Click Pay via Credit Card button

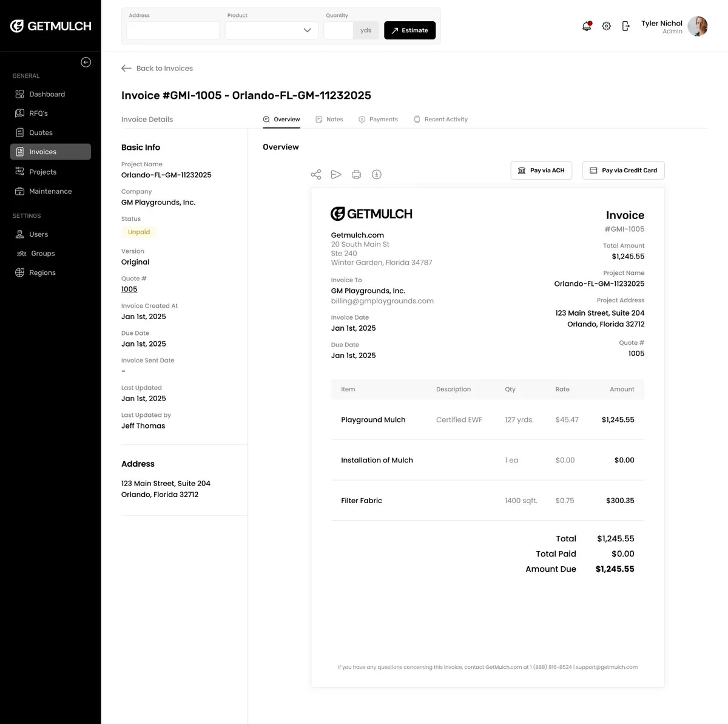tap(624, 171)
